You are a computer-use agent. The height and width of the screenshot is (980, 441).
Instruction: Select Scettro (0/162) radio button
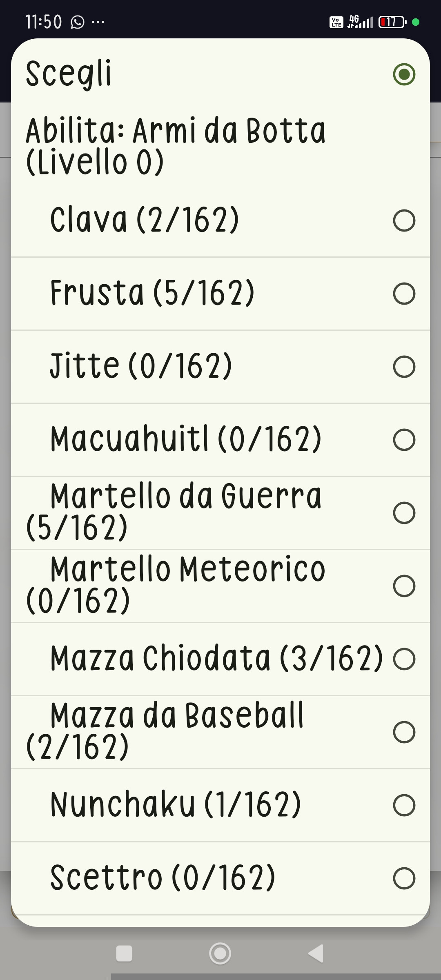pos(404,878)
